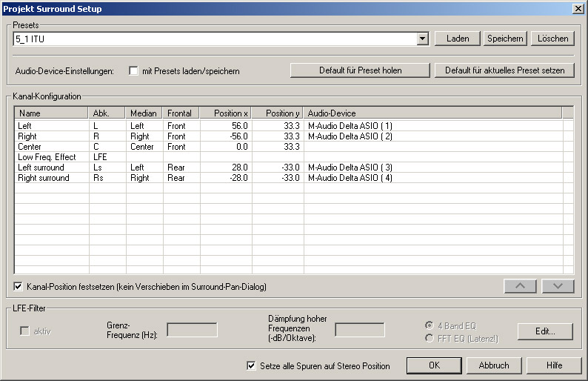Viewport: 588px width, 381px height.
Task: Toggle 'mit Presets laden/speichern' checkbox
Action: point(134,71)
